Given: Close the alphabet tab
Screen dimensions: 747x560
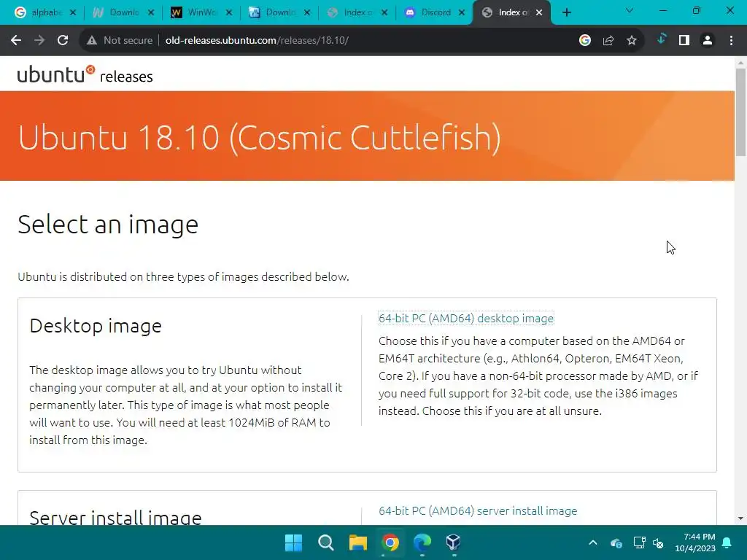Looking at the screenshot, I should 73,13.
